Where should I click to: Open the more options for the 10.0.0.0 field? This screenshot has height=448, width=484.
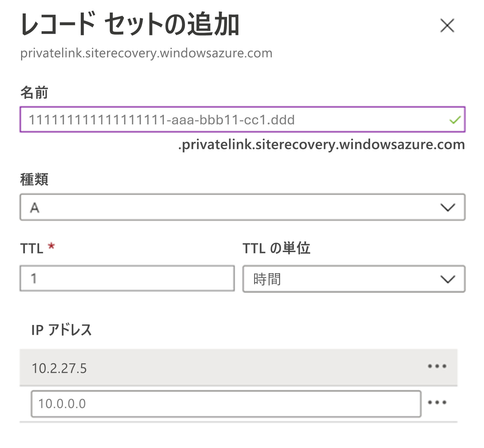[437, 403]
